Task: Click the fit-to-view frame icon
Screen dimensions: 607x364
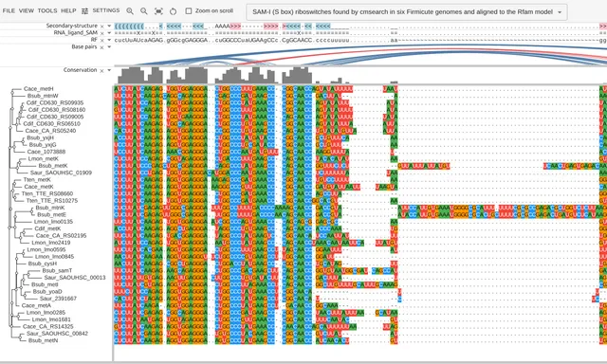Action: 158,11
